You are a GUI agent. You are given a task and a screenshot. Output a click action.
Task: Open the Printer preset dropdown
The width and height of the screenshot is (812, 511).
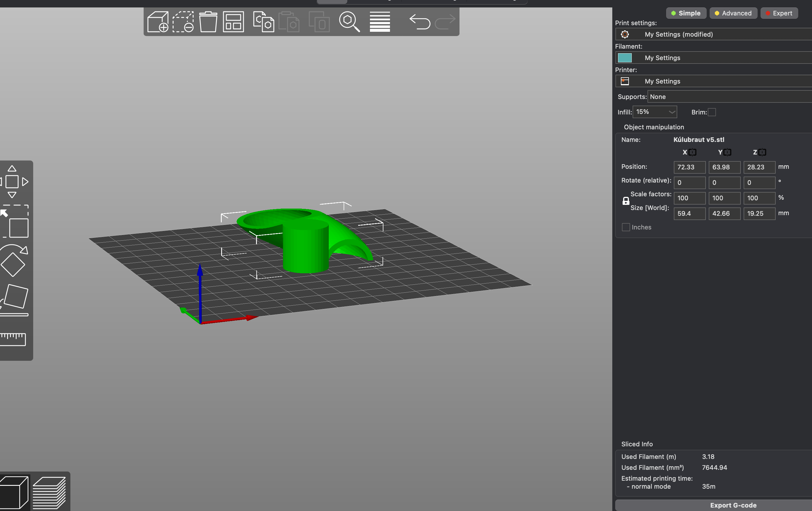coord(714,81)
